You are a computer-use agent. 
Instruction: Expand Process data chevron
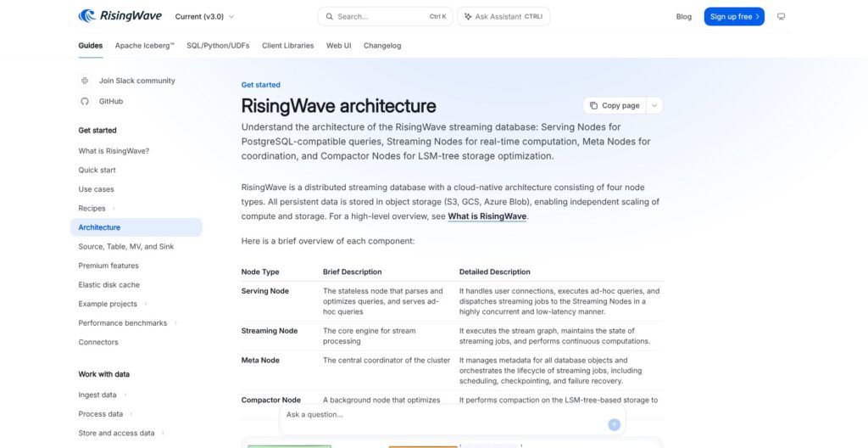(x=131, y=414)
